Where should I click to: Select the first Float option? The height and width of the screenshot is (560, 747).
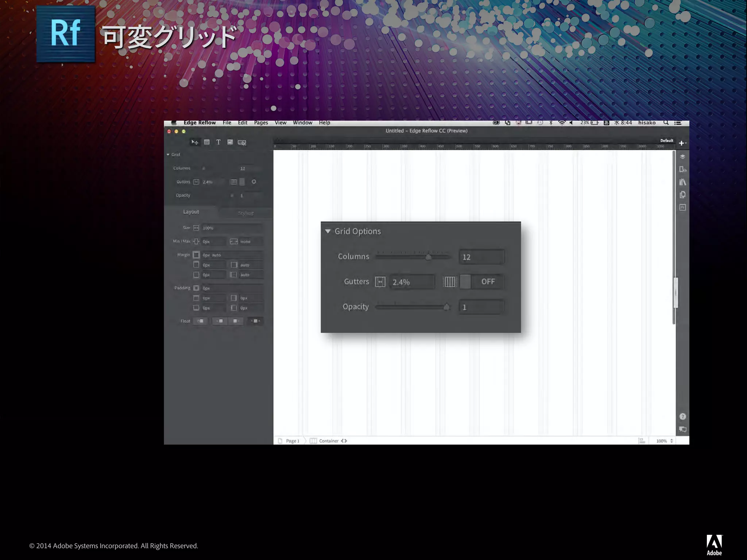[200, 321]
